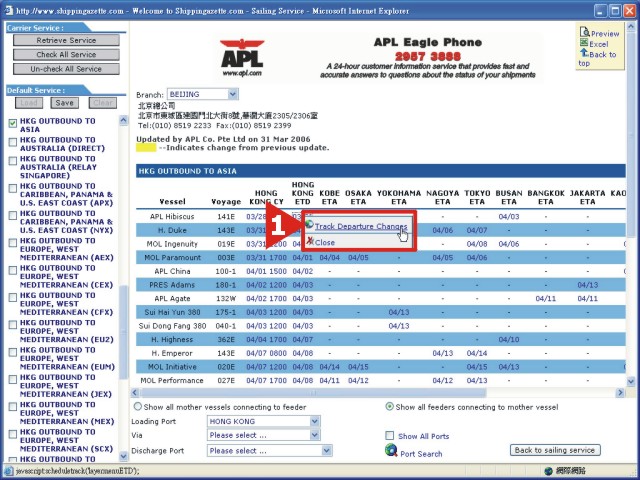This screenshot has width=640, height=480.
Task: Click the www.apl.com link under logo
Action: (242, 73)
